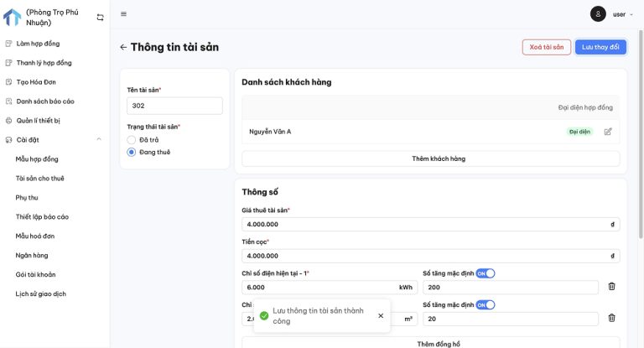Open the user account dropdown
This screenshot has width=644, height=348.
coord(624,14)
